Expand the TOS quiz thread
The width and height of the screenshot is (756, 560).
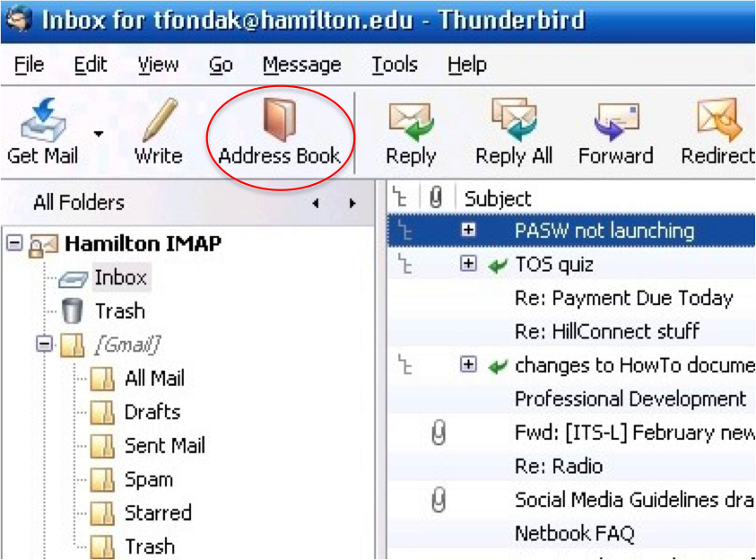(468, 264)
